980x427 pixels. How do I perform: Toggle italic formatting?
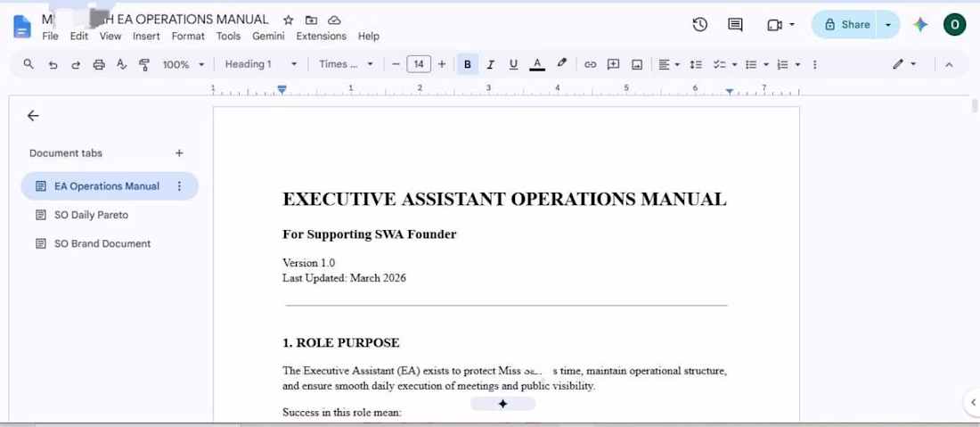pyautogui.click(x=491, y=64)
